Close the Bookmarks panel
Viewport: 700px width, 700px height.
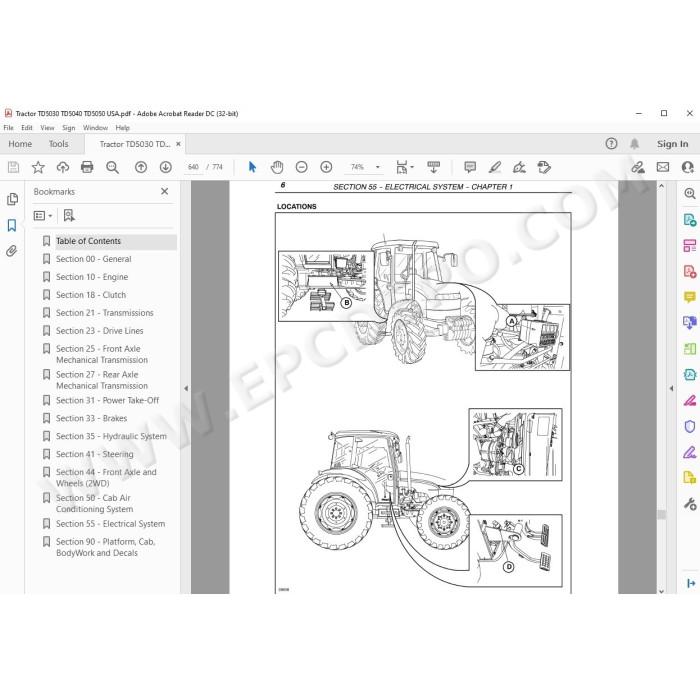tap(164, 192)
